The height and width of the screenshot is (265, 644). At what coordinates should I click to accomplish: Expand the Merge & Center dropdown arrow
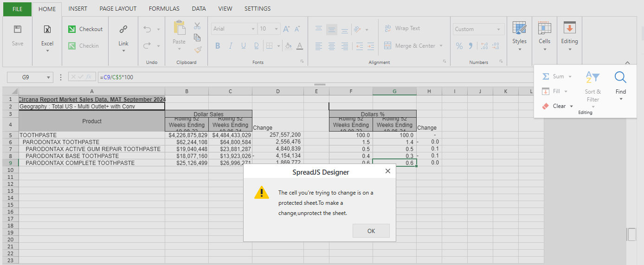[x=441, y=46]
